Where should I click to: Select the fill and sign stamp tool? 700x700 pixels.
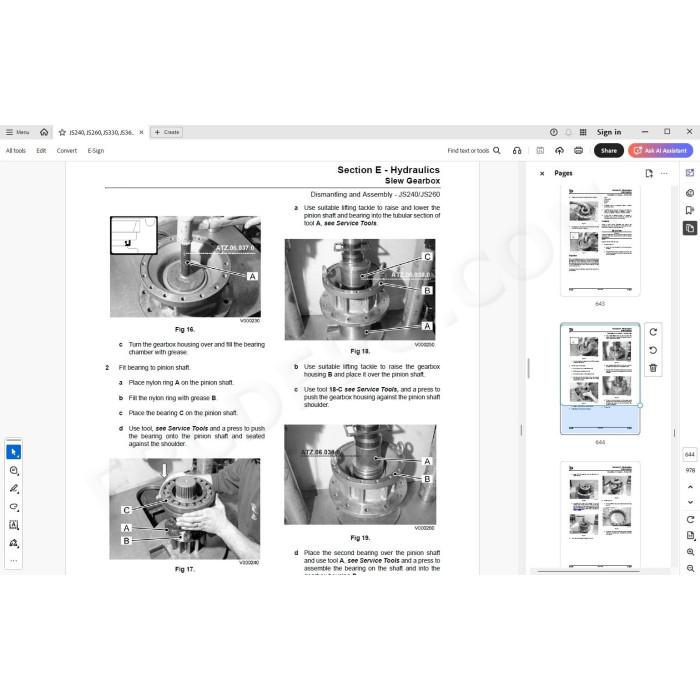coord(13,543)
